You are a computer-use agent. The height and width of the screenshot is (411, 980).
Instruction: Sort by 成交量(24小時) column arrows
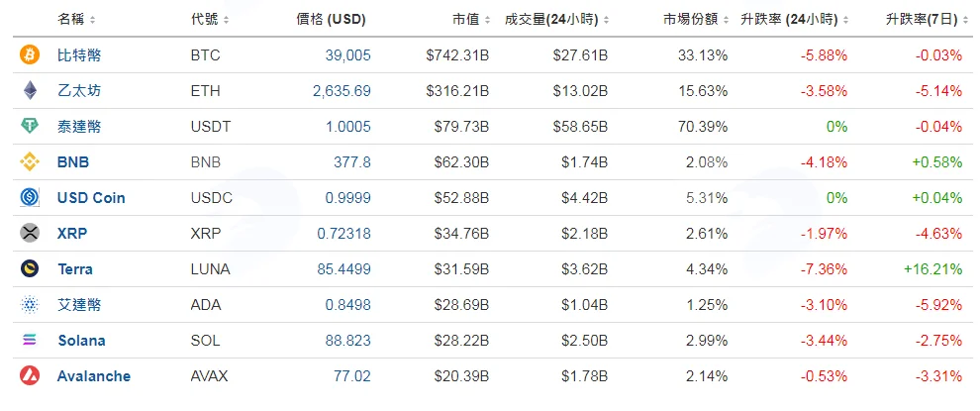tap(606, 20)
